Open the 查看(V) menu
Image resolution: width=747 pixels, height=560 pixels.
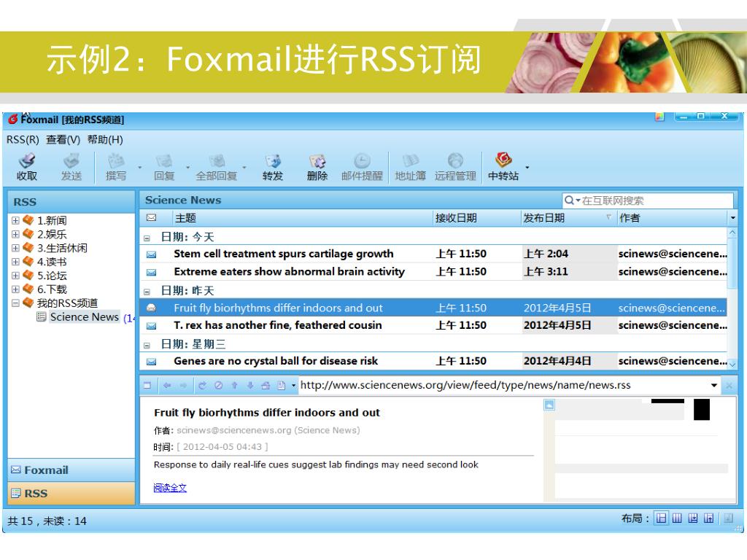click(63, 139)
